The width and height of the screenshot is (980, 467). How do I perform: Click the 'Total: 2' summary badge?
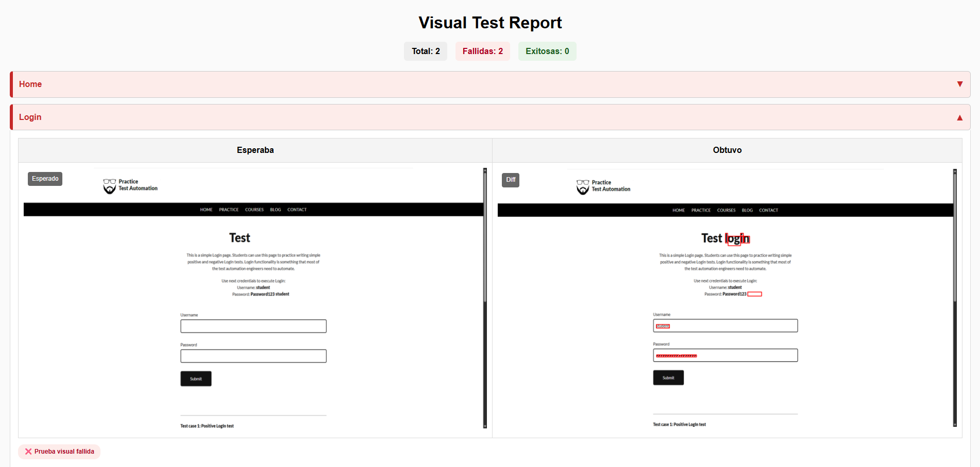point(425,51)
